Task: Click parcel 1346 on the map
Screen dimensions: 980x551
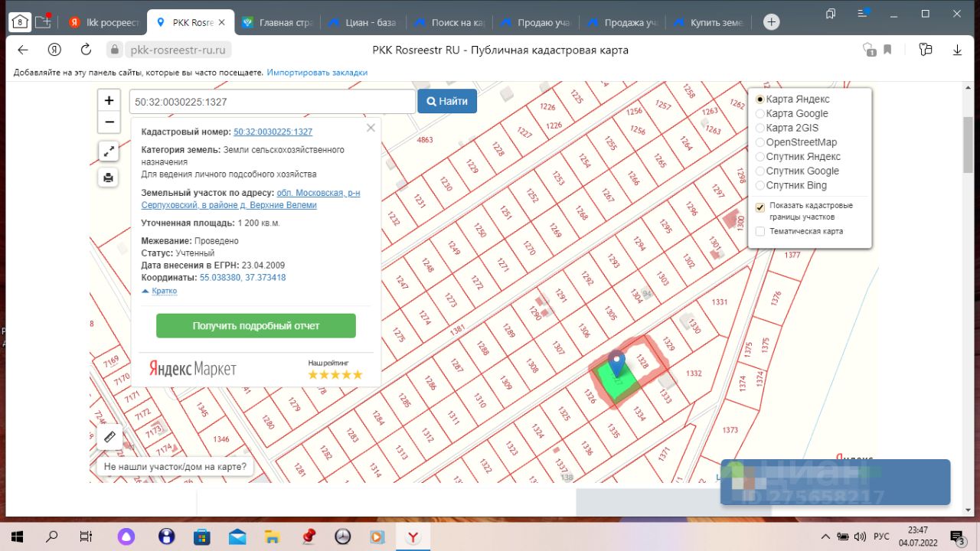Action: pyautogui.click(x=221, y=439)
